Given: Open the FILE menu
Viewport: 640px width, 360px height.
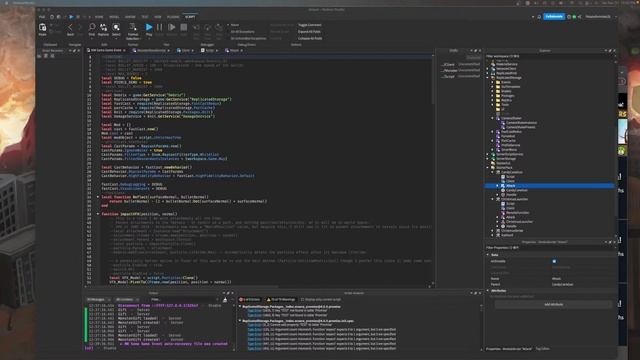Looking at the screenshot, I should point(42,17).
